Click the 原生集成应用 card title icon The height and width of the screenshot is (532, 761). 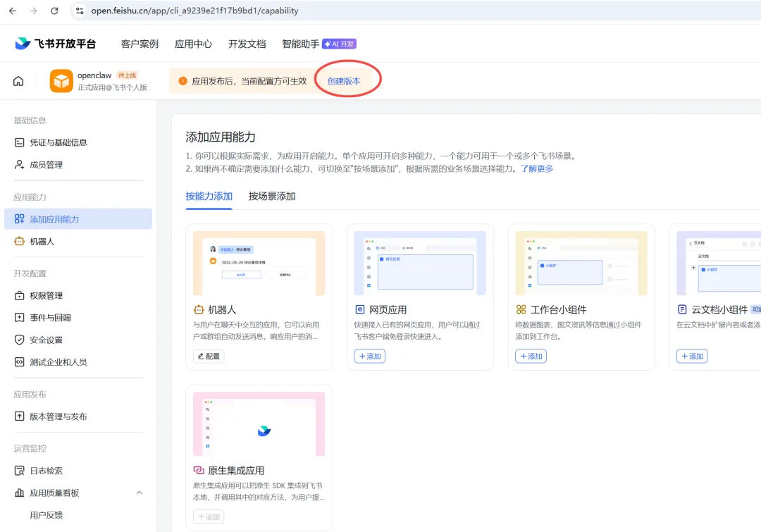(199, 471)
